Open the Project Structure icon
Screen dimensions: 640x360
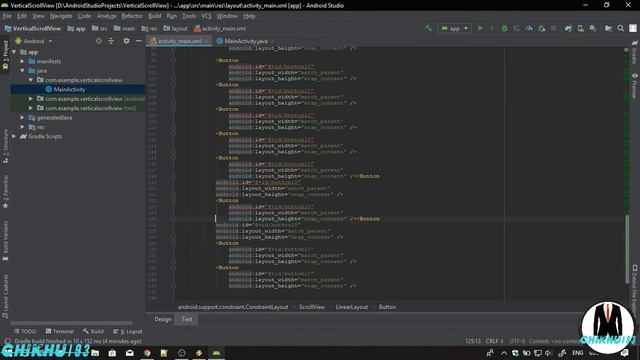point(608,28)
